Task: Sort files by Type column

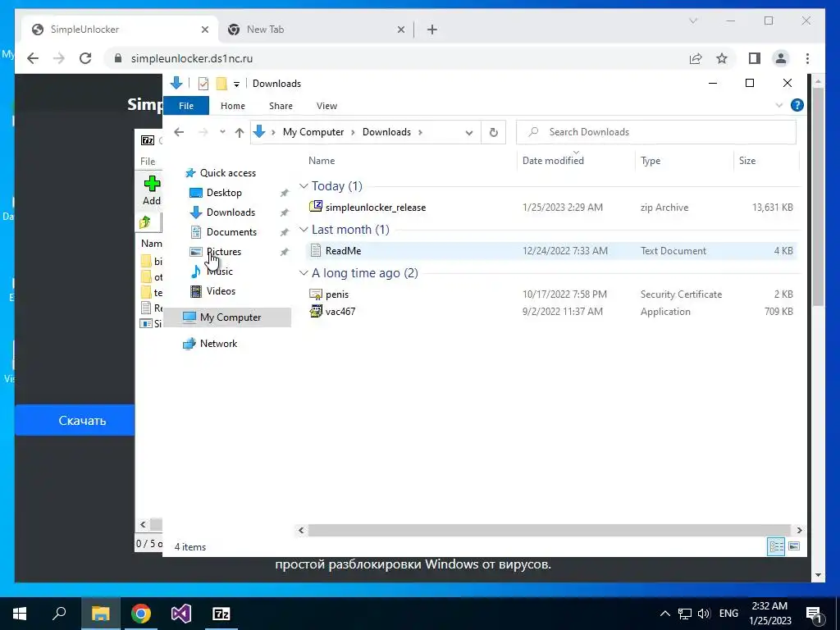Action: [x=651, y=161]
